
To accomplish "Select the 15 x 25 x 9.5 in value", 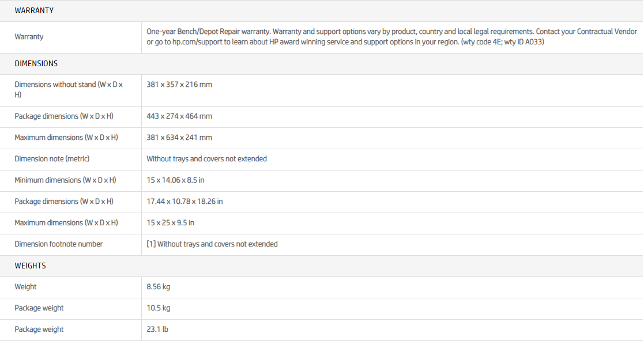I will pos(170,223).
